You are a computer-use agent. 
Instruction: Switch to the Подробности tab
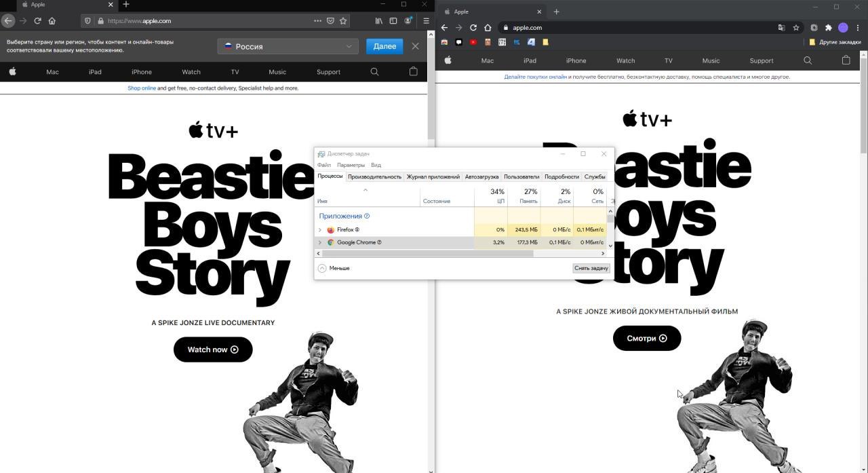point(561,176)
